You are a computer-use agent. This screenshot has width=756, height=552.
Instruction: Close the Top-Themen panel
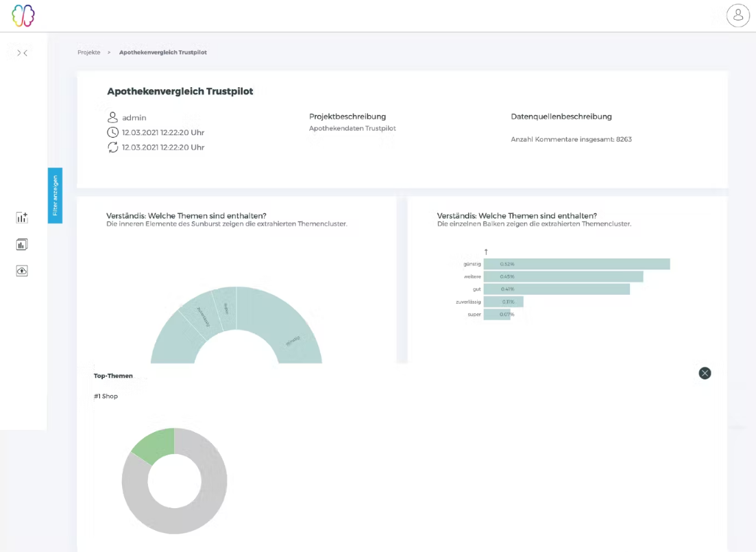click(705, 373)
